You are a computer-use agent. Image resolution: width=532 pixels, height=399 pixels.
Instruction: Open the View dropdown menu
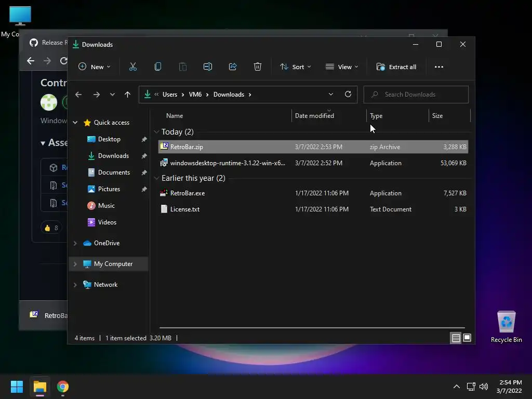(x=342, y=67)
